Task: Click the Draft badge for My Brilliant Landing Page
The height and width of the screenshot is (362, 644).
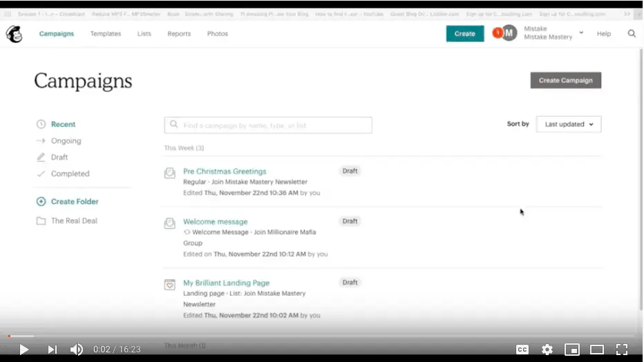Action: pos(350,283)
